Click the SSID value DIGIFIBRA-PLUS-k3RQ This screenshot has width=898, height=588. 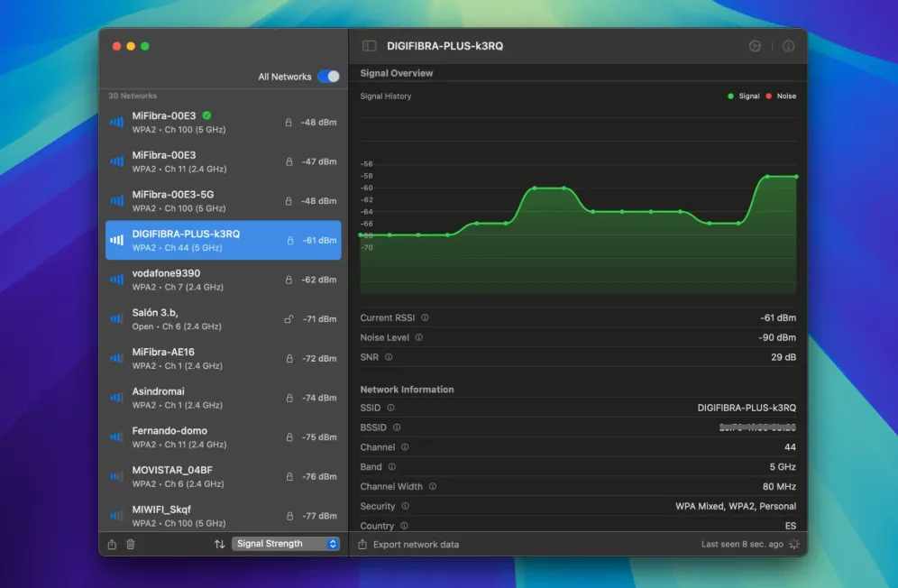tap(747, 408)
